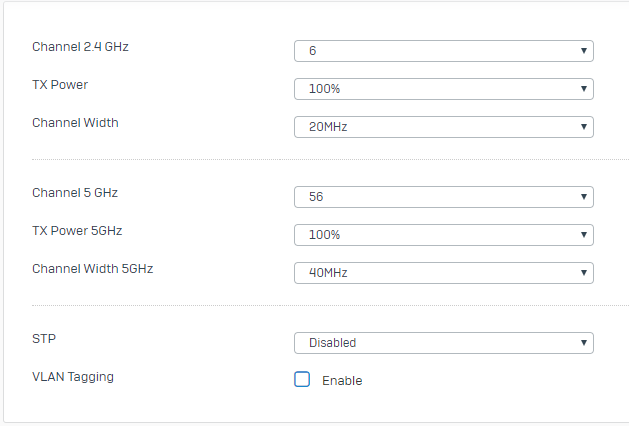Image resolution: width=629 pixels, height=426 pixels.
Task: Click the arrow icon on TX Power 5GHz selector
Action: pyautogui.click(x=583, y=235)
